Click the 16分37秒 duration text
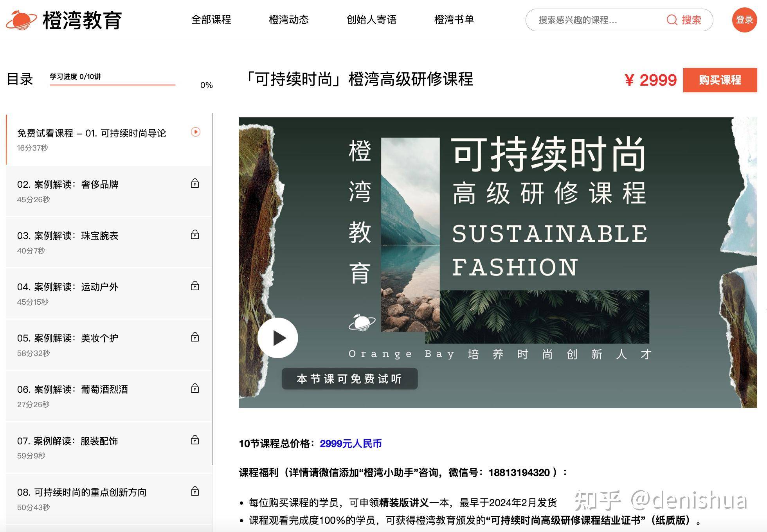 pyautogui.click(x=32, y=148)
